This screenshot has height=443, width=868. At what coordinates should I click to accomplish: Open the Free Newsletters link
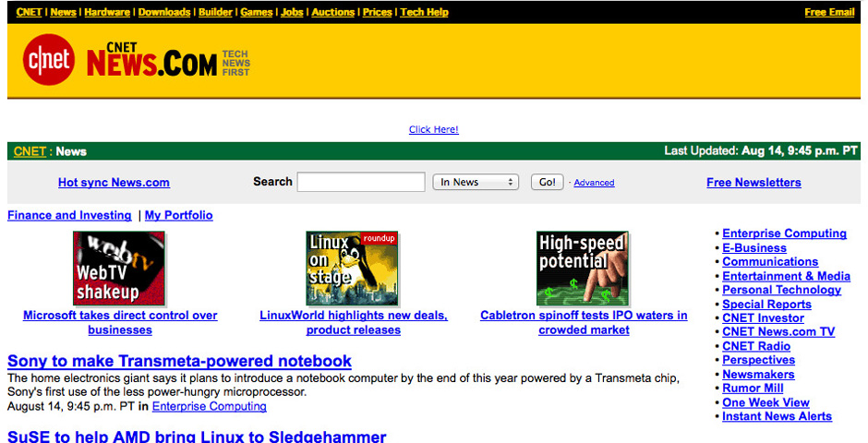pyautogui.click(x=754, y=183)
